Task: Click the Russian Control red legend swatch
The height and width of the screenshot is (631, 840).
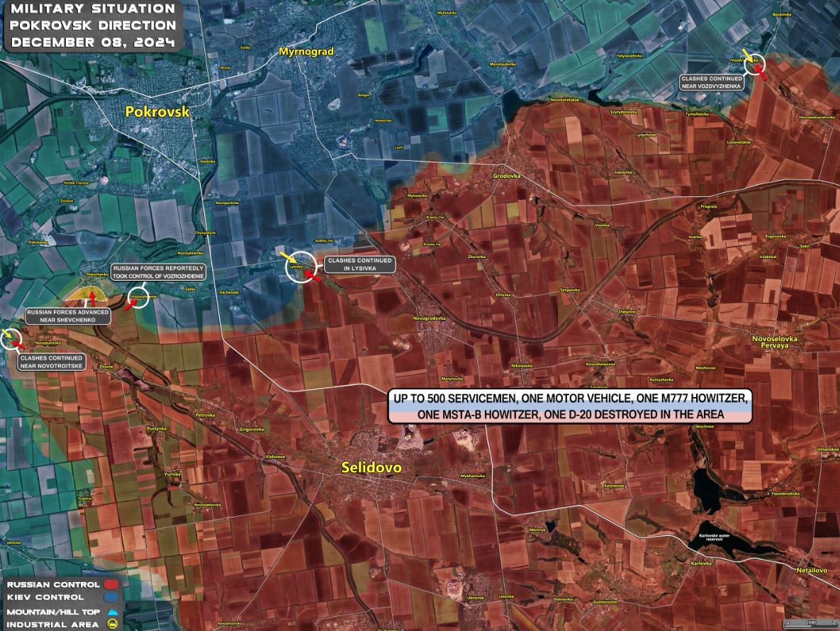Action: 112,585
